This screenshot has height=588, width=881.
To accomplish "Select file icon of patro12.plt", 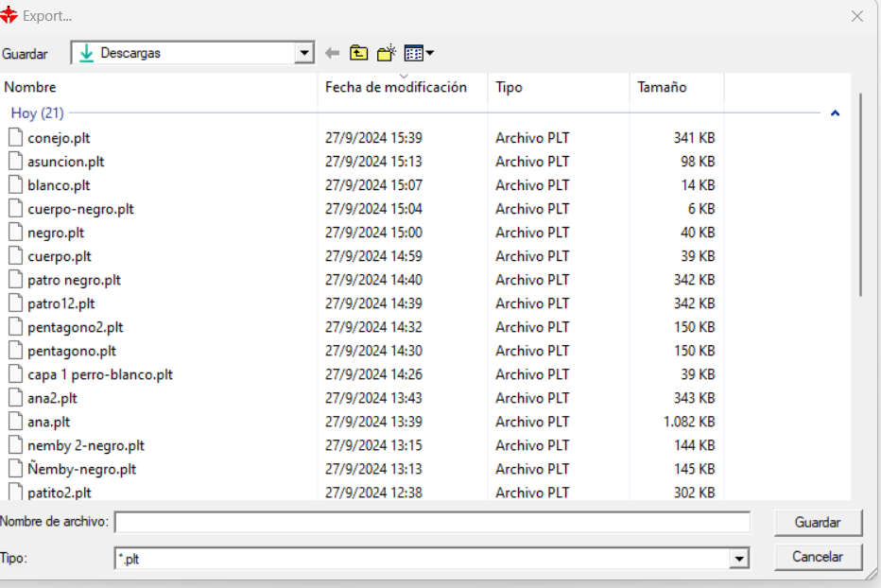I will 16,303.
